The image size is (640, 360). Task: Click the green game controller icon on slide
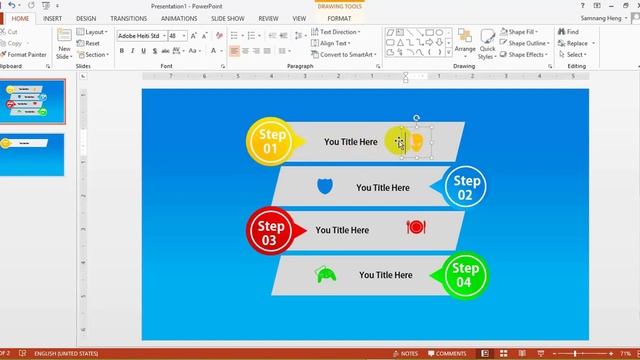(325, 275)
